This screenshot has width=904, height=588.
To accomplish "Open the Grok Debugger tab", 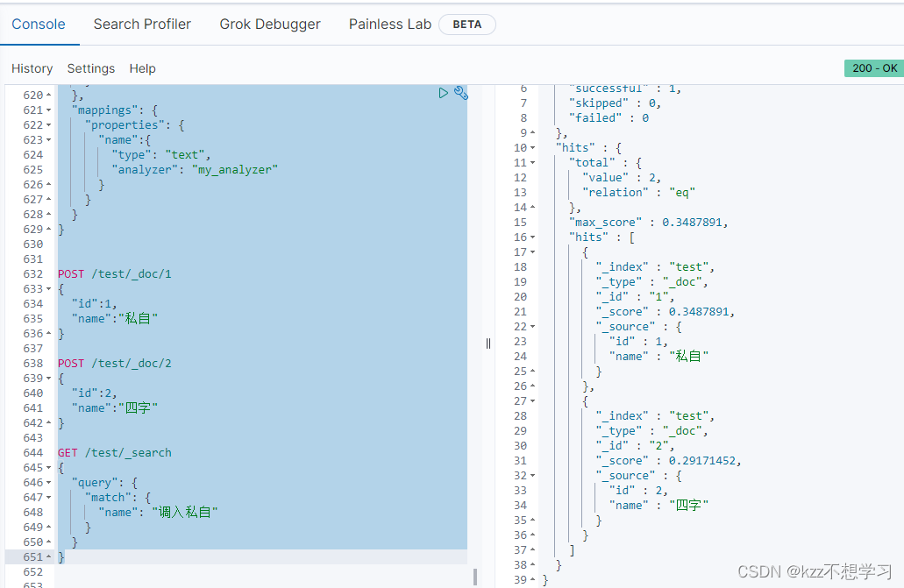I will pos(270,25).
